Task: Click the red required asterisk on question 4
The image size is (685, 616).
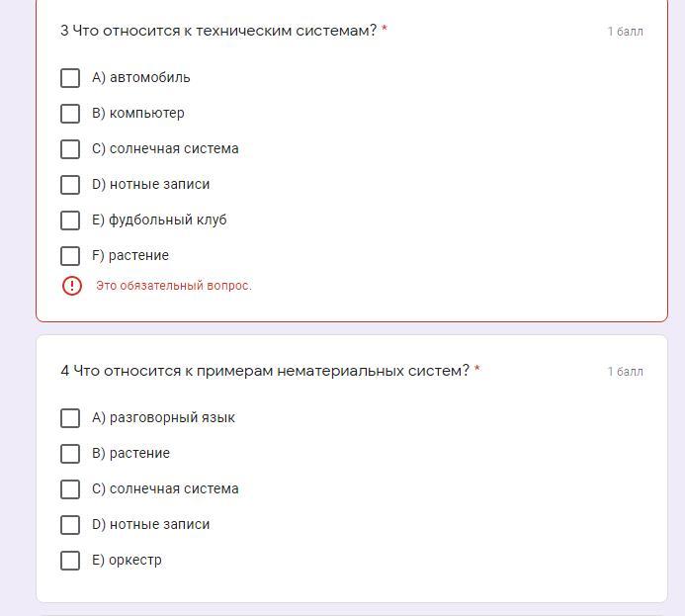Action: pos(477,370)
